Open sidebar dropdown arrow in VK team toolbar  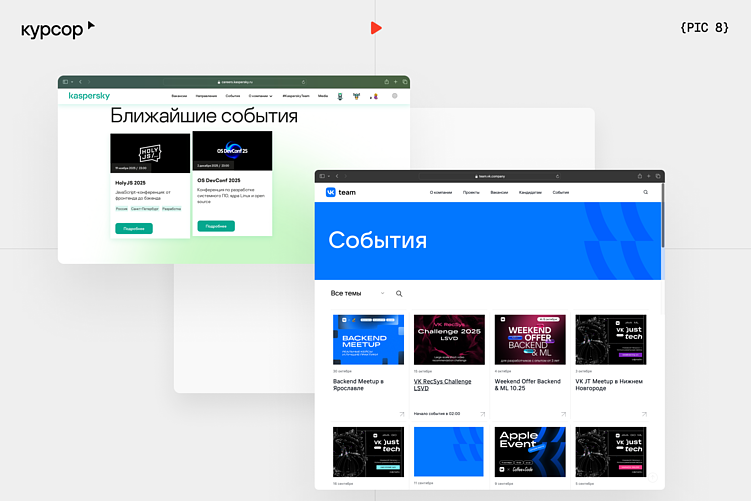coord(329,176)
